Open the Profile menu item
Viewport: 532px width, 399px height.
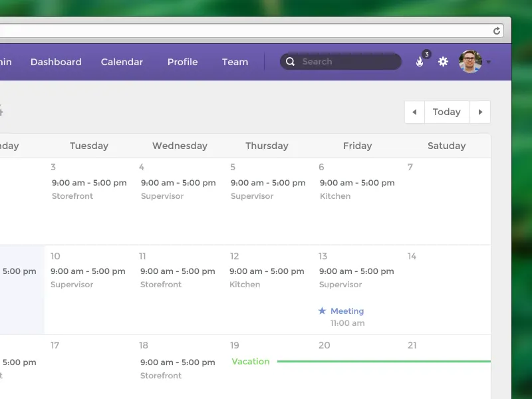tap(182, 62)
